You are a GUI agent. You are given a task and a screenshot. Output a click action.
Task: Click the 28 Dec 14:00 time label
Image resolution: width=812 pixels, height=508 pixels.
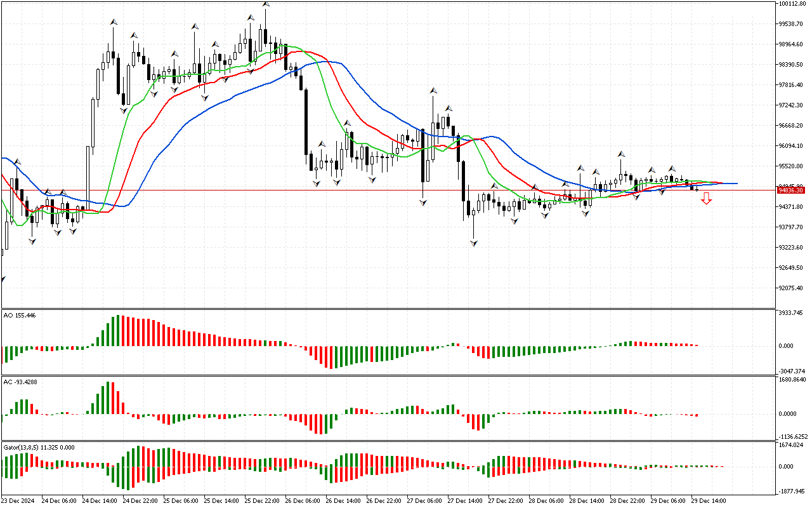(587, 501)
